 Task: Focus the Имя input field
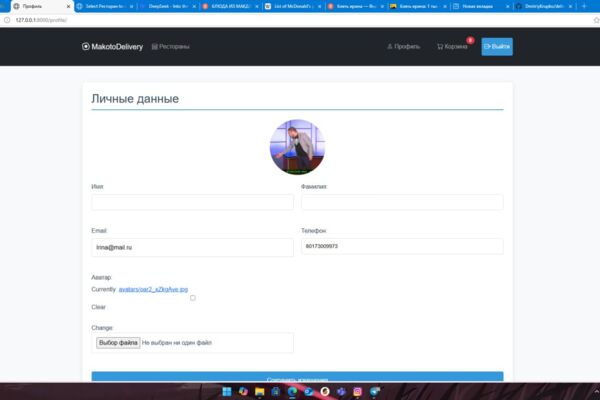click(192, 202)
